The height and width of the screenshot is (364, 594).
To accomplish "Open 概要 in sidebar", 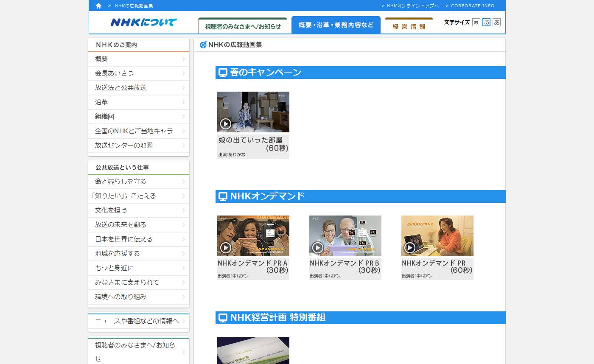I will click(x=139, y=59).
